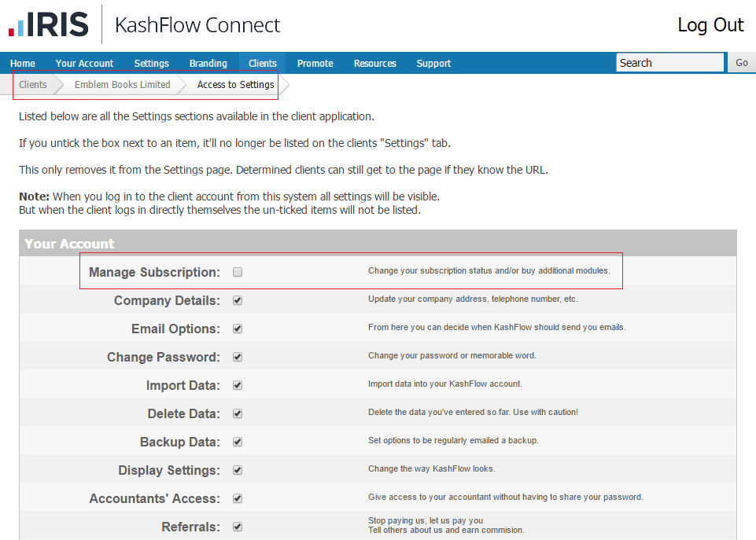The image size is (756, 540).
Task: Disable the Accountants' Access checkbox
Action: coord(238,498)
